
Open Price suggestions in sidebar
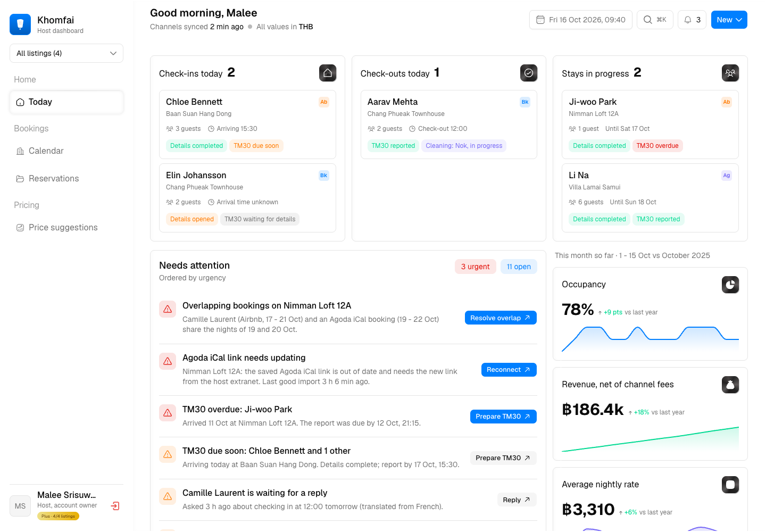pyautogui.click(x=66, y=228)
